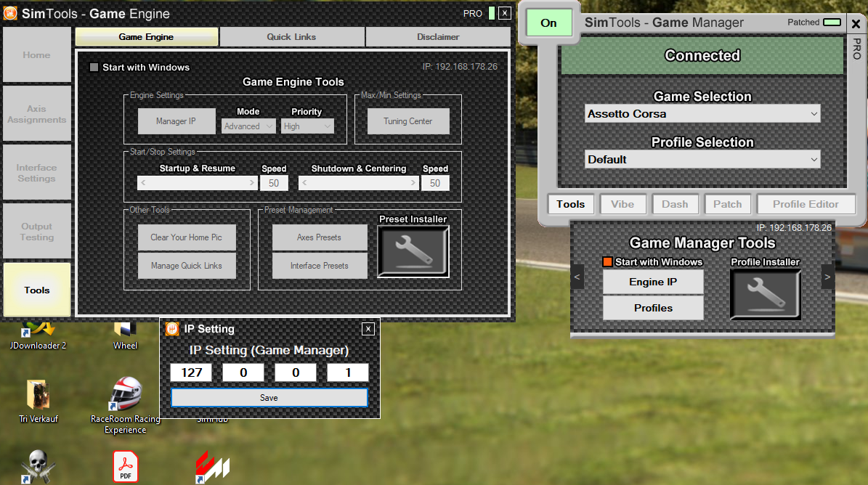Switch to the Quick Links tab

click(292, 37)
